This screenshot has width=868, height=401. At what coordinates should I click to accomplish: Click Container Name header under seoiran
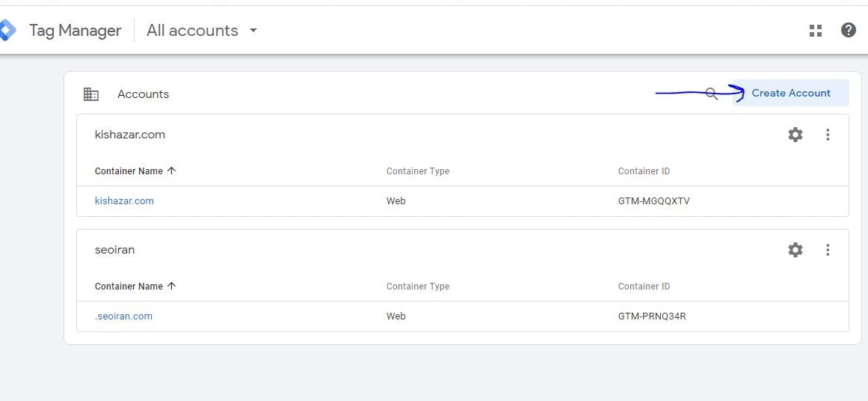point(129,287)
